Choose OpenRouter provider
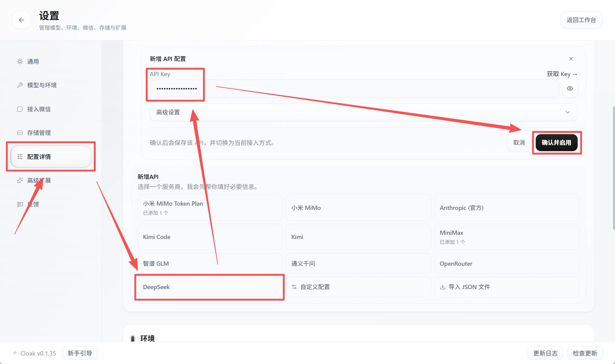 pyautogui.click(x=507, y=263)
